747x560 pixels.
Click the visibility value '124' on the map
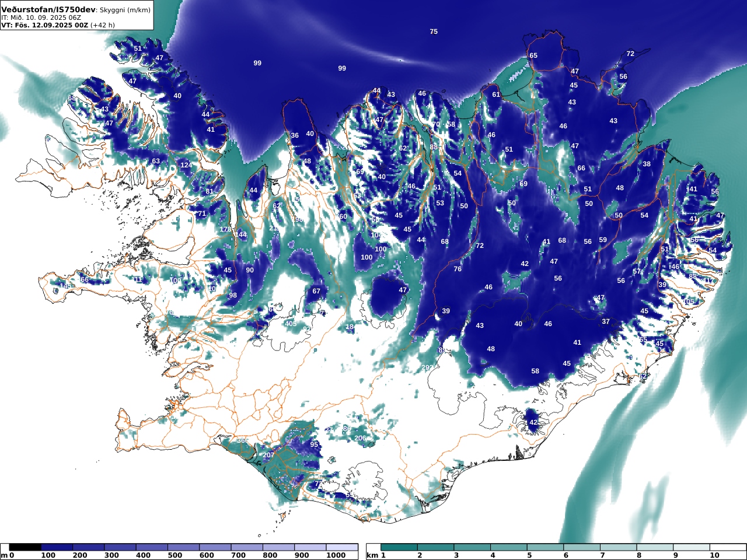point(186,165)
